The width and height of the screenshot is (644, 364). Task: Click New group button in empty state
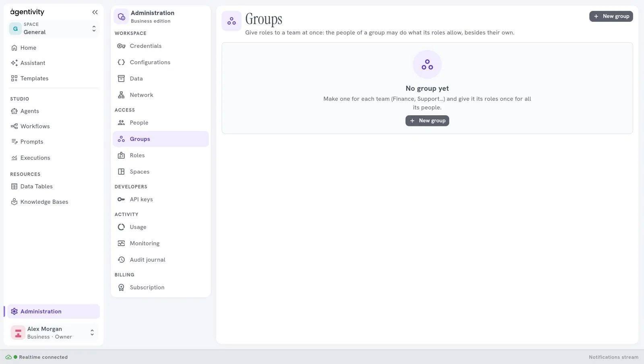[x=427, y=121]
